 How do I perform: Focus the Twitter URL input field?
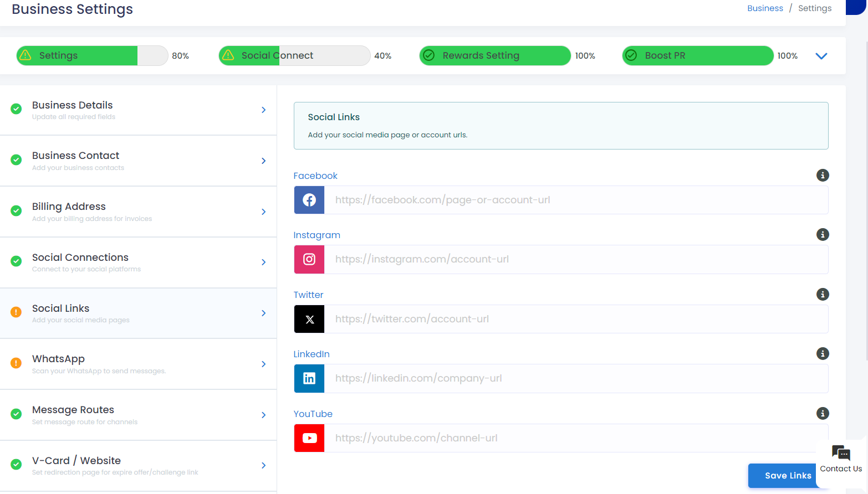tap(576, 319)
